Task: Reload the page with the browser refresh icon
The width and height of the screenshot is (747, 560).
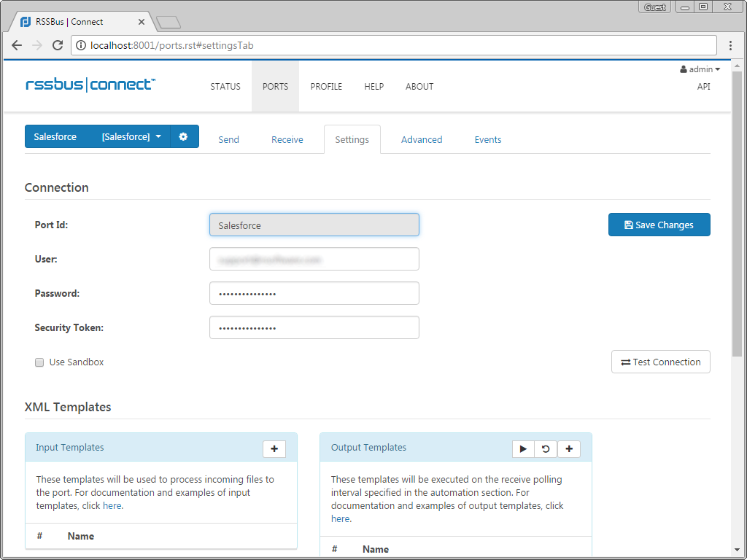Action: coord(58,45)
